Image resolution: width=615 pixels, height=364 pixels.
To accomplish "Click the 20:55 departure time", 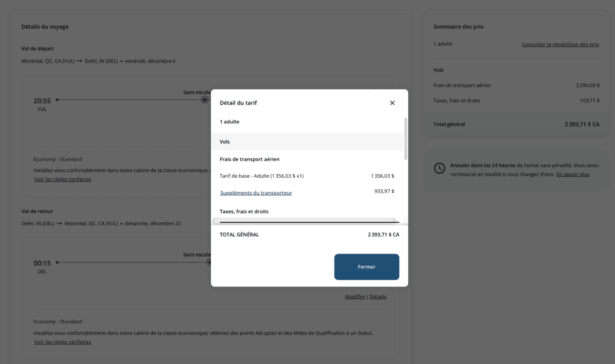I will [x=42, y=101].
